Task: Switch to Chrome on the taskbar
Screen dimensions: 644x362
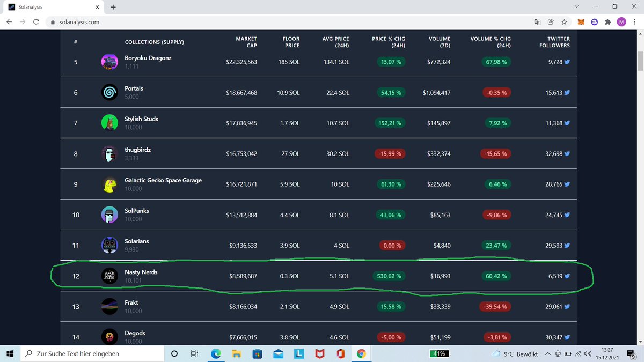Action: coord(362,354)
